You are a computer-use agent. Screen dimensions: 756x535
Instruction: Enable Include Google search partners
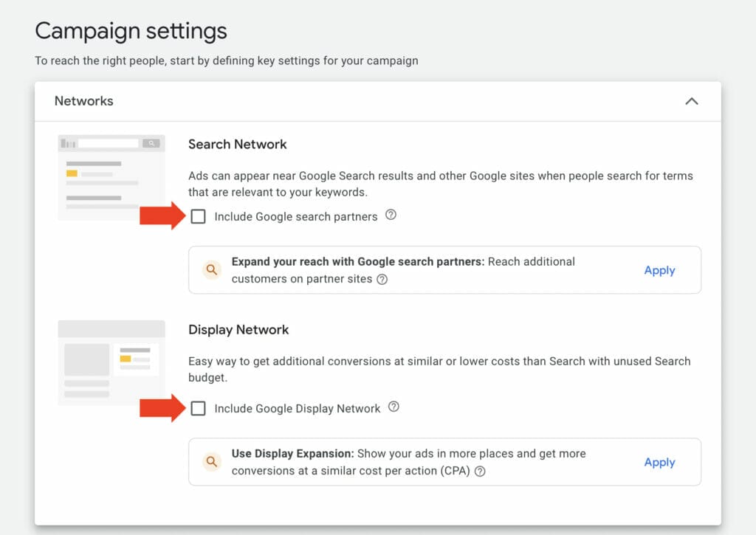[x=198, y=215]
